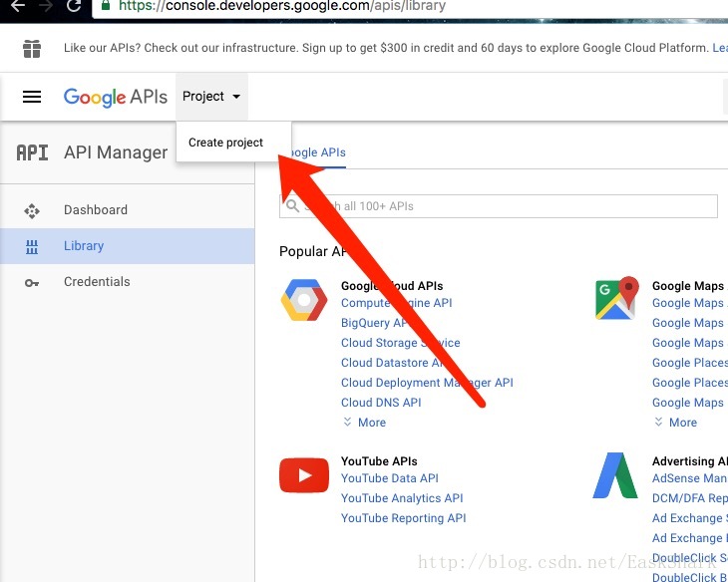Open the Cloud DNS API link
The width and height of the screenshot is (728, 582).
pos(381,403)
